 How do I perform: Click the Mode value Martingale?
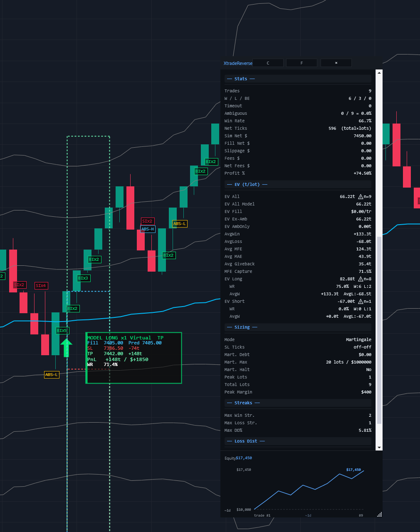359,339
